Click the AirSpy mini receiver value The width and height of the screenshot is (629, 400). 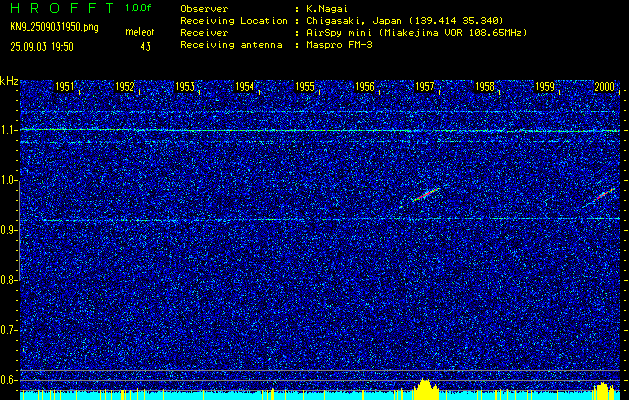pyautogui.click(x=416, y=33)
